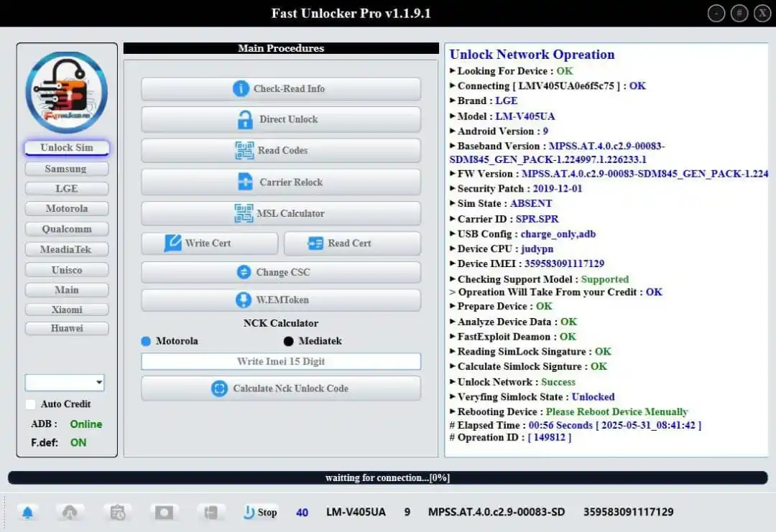Click the Write Imei 15 Digit input field
Screen dimensions: 776x532
coord(280,361)
